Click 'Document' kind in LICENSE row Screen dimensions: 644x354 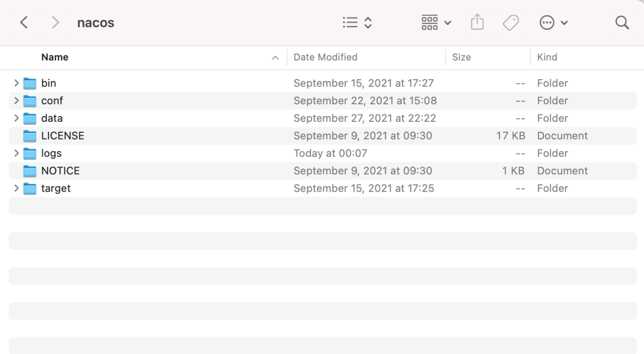pos(562,136)
